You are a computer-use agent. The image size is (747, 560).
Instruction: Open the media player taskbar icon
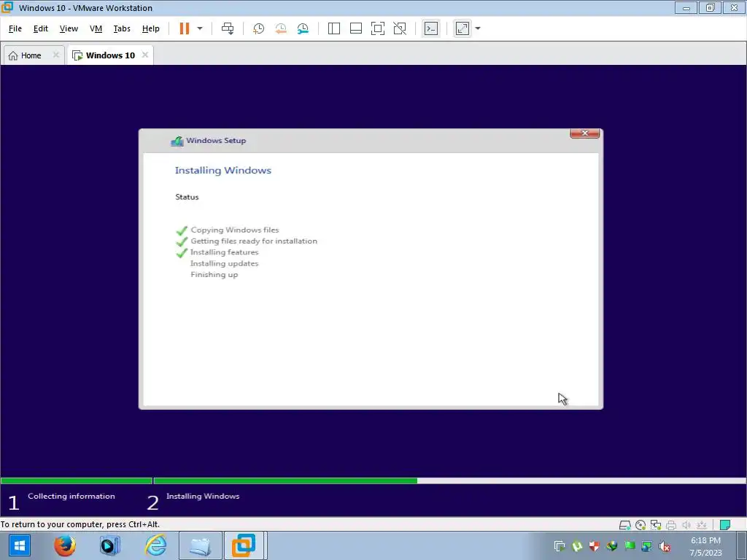click(110, 545)
